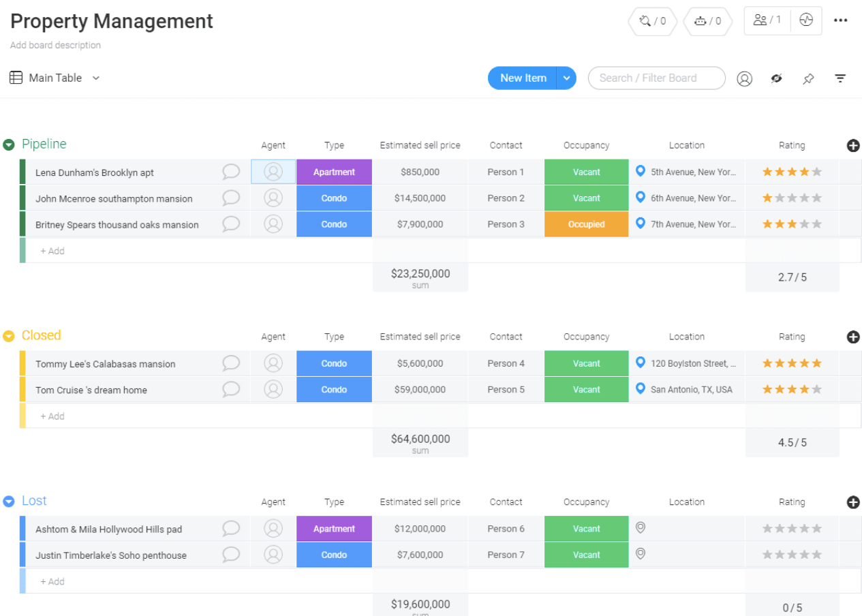Change Occupancy Vacant for Justin Timberlake's penthouse
This screenshot has width=862, height=616.
586,555
